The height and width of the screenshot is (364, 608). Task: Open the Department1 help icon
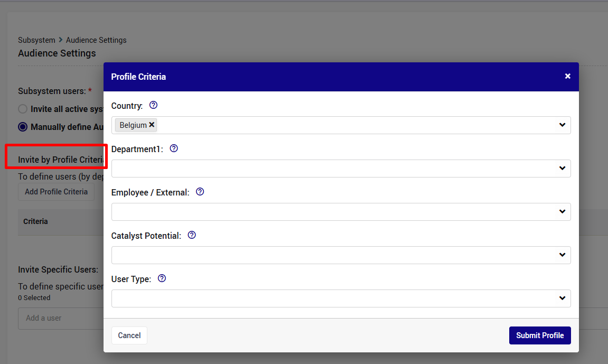pos(174,148)
